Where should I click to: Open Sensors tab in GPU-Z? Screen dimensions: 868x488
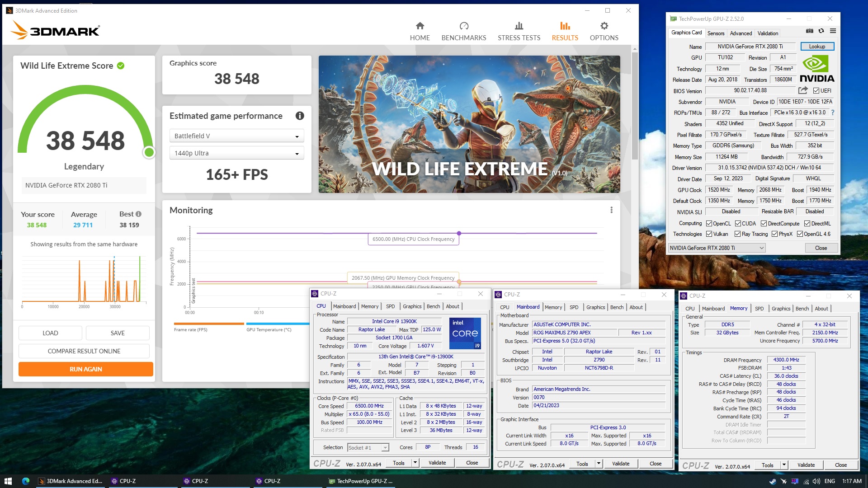coord(716,33)
